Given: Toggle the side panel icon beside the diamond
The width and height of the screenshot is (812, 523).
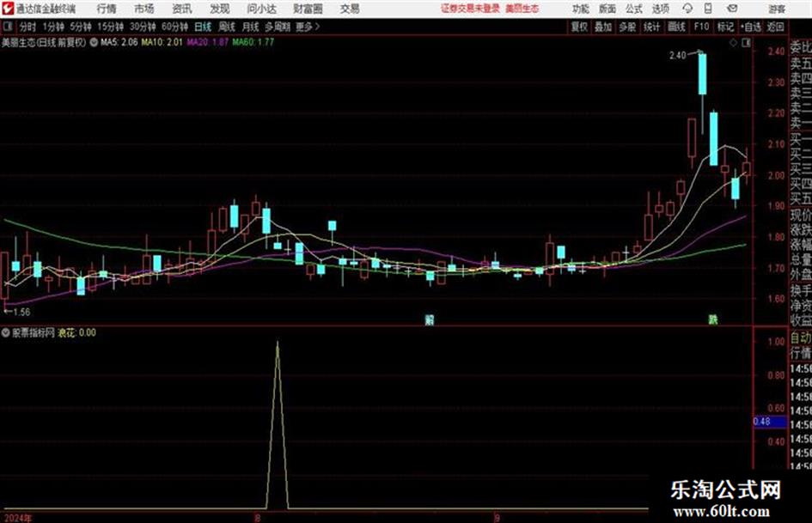Looking at the screenshot, I should tap(746, 43).
